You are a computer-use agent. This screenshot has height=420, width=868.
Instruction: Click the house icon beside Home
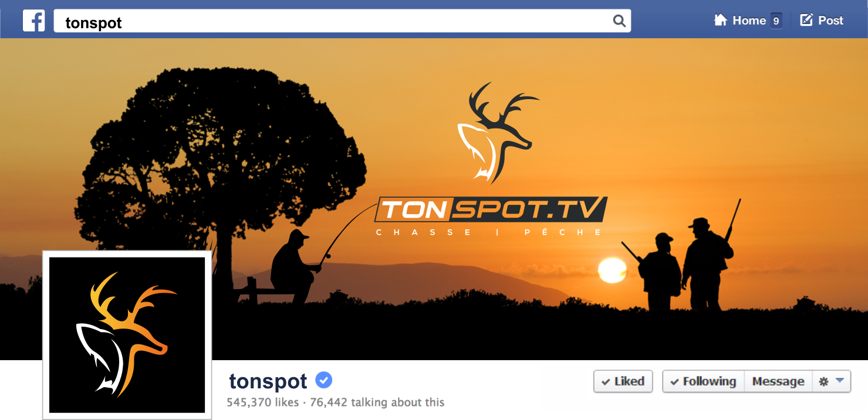tap(720, 20)
